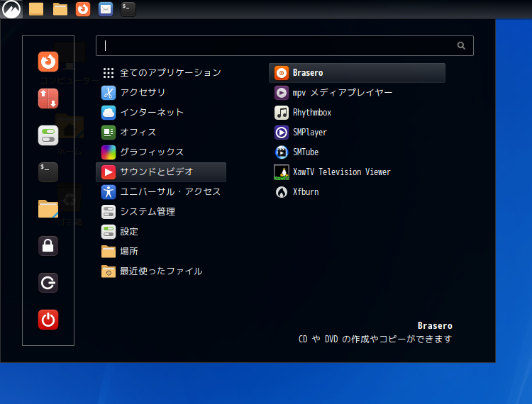The height and width of the screenshot is (404, 532).
Task: Launch the terminal from the menu sidebar
Action: (x=48, y=172)
